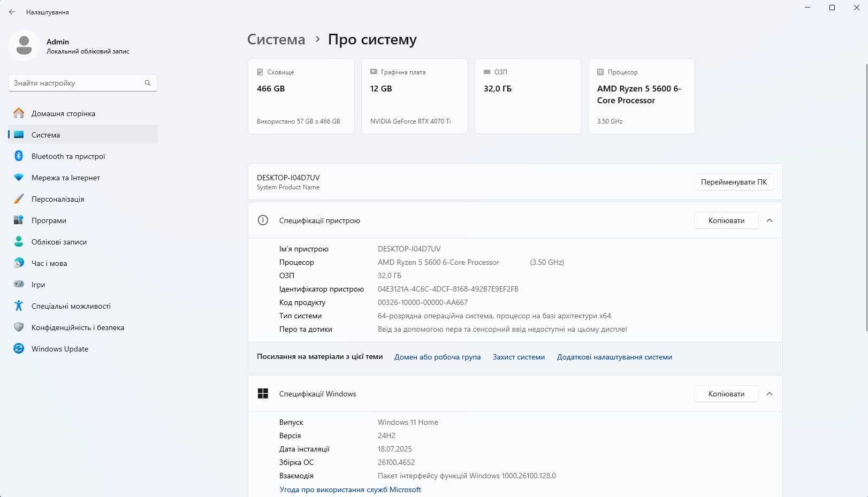868x497 pixels.
Task: Click the ОЗП memory icon
Action: (487, 72)
